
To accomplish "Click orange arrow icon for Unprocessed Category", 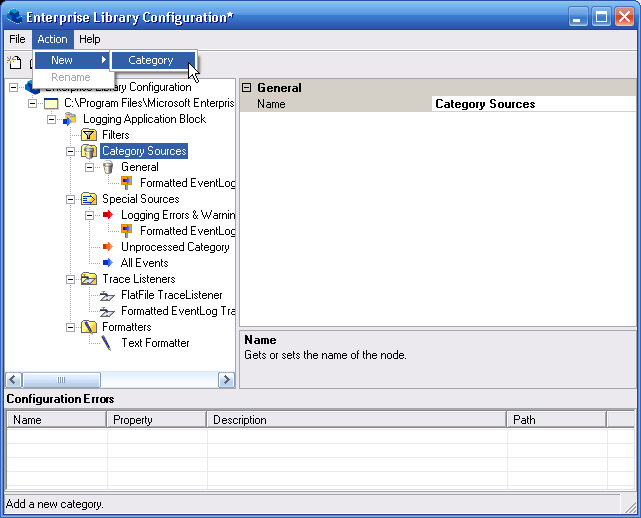I will (108, 247).
